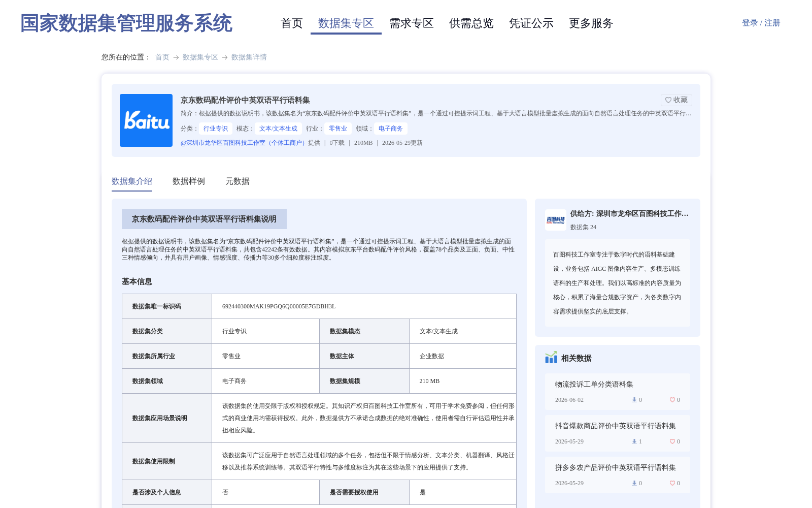The height and width of the screenshot is (508, 812).
Task: Click the 210 MB table value cell
Action: (x=463, y=381)
